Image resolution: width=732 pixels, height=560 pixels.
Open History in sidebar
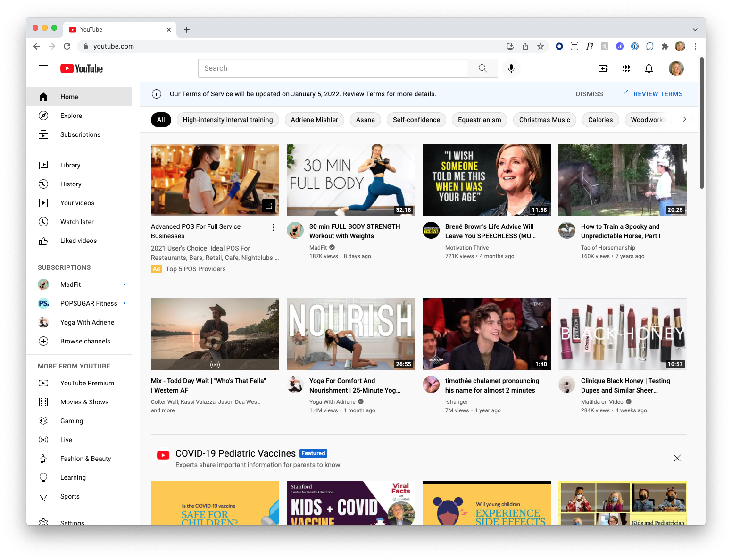tap(79, 184)
